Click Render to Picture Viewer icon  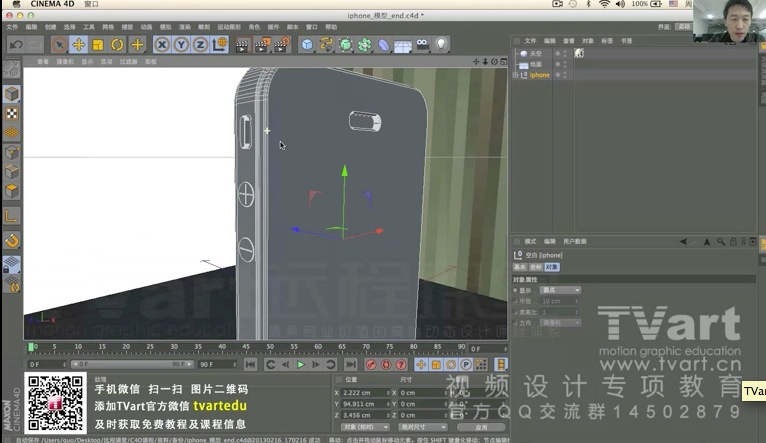coord(262,44)
